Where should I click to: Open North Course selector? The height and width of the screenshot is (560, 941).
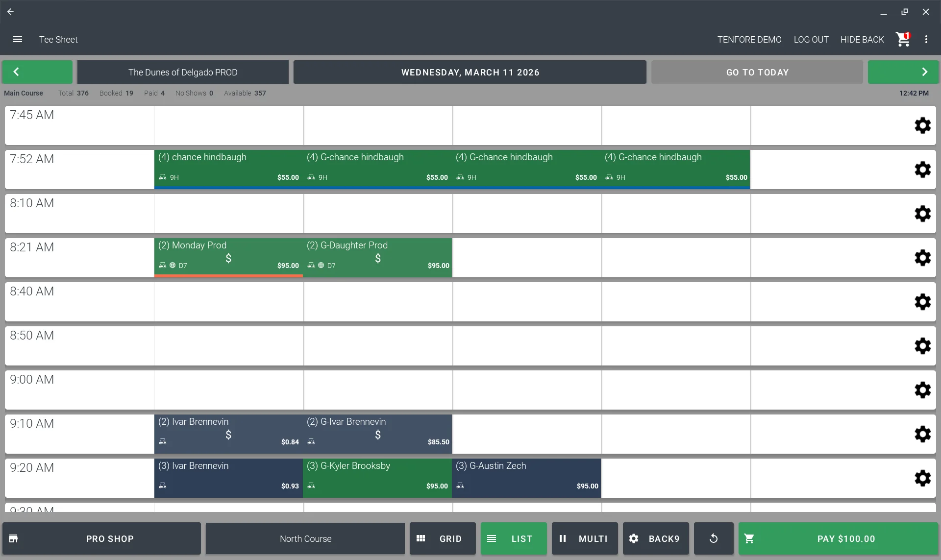305,538
